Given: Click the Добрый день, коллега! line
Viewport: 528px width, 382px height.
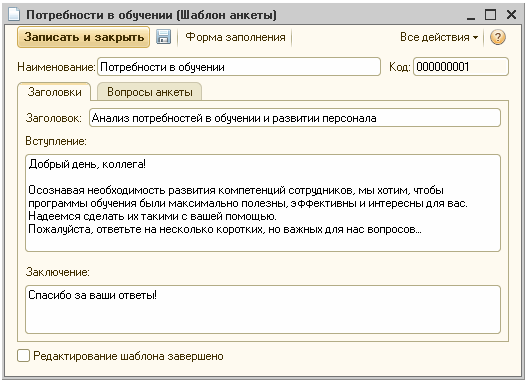Looking at the screenshot, I should tap(87, 164).
